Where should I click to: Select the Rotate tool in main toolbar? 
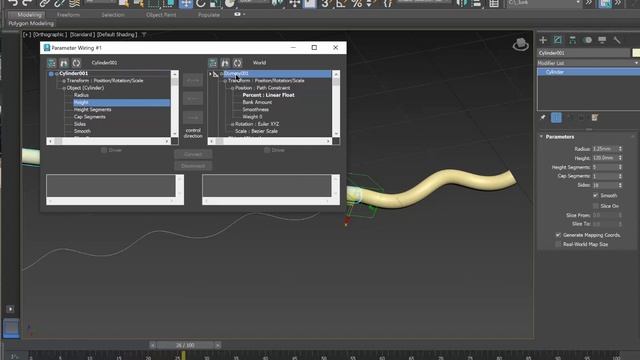(x=201, y=4)
